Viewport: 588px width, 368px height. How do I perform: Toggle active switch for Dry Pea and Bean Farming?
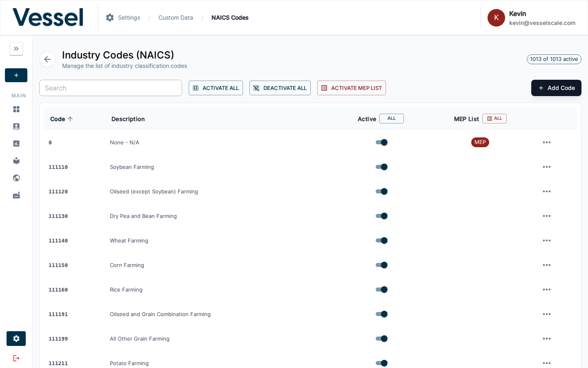click(x=381, y=216)
